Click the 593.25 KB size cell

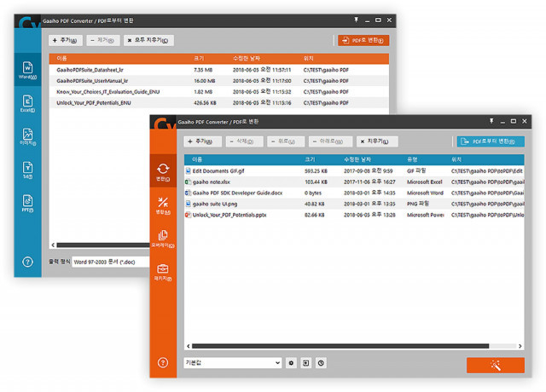point(316,170)
